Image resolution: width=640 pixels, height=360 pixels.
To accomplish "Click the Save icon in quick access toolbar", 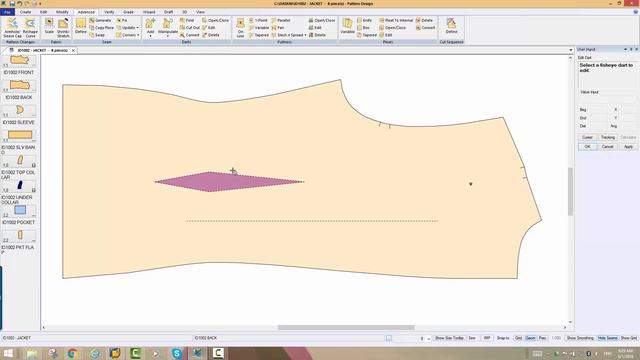I will pyautogui.click(x=12, y=3).
